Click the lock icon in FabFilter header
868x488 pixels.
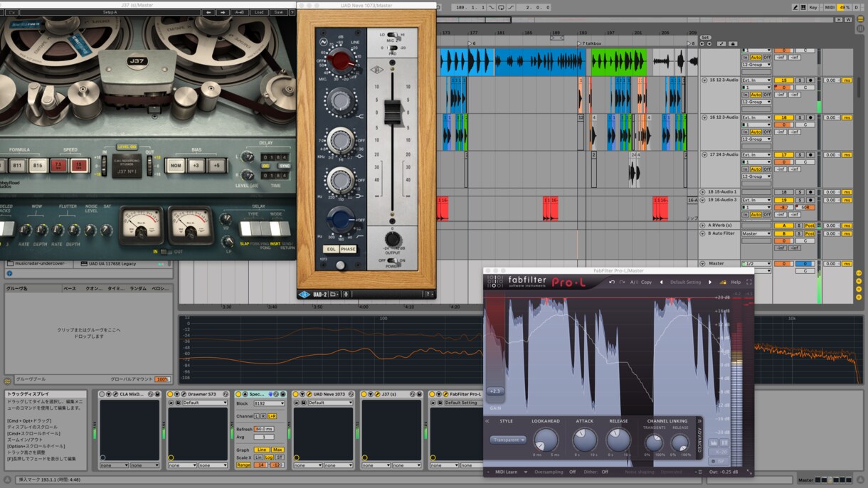tap(724, 282)
